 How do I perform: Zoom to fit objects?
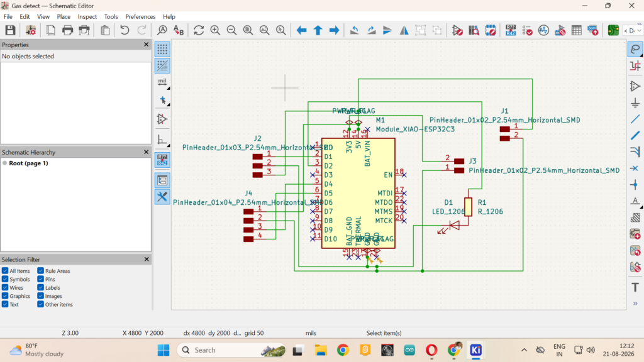(x=265, y=30)
